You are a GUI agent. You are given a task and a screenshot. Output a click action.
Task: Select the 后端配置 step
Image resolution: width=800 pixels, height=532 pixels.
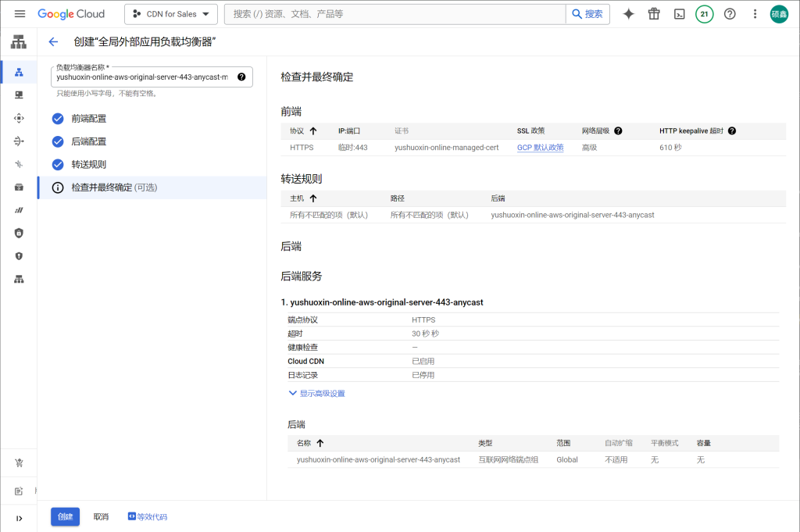[88, 141]
